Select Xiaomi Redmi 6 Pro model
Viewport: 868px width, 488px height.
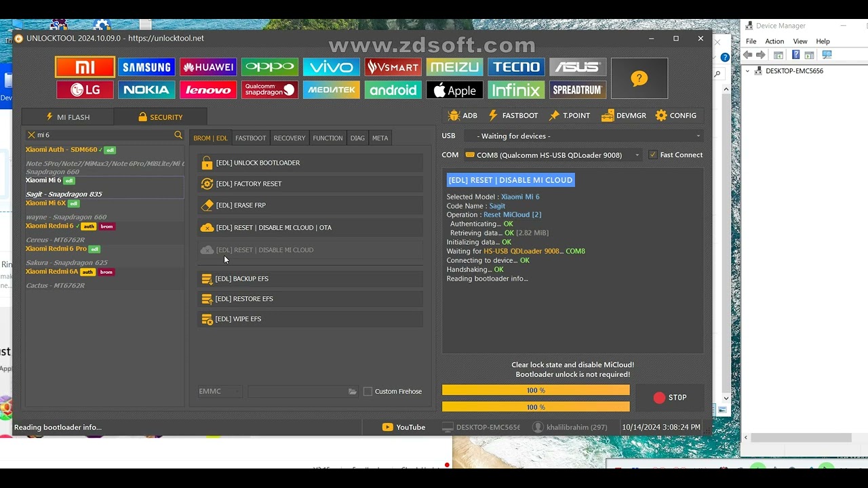pos(104,256)
